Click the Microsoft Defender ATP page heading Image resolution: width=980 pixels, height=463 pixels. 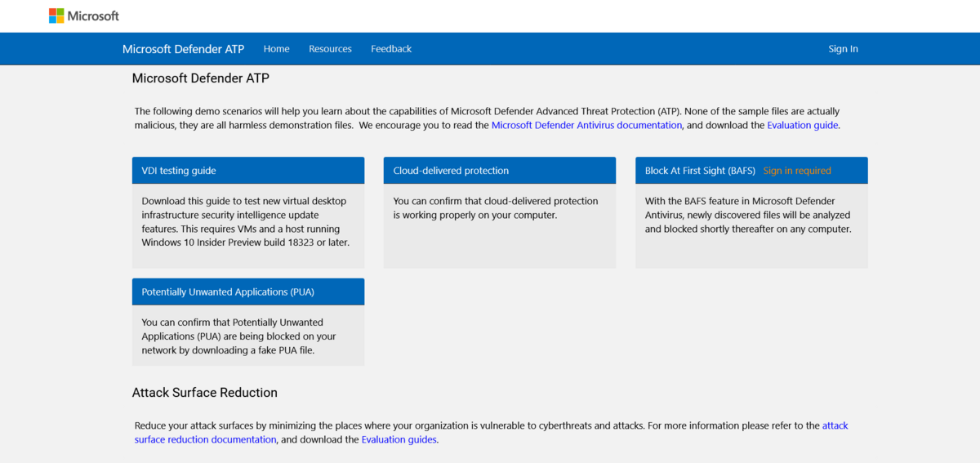(x=201, y=78)
